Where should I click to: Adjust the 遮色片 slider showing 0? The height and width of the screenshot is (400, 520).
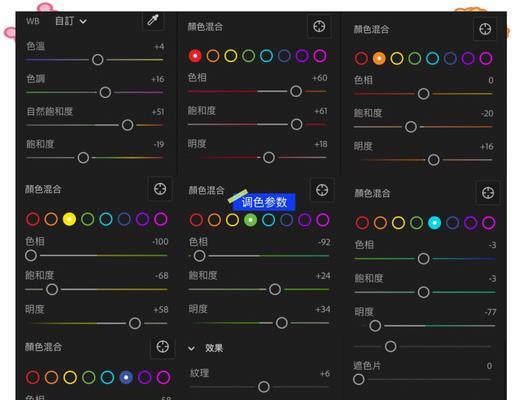[x=359, y=379]
